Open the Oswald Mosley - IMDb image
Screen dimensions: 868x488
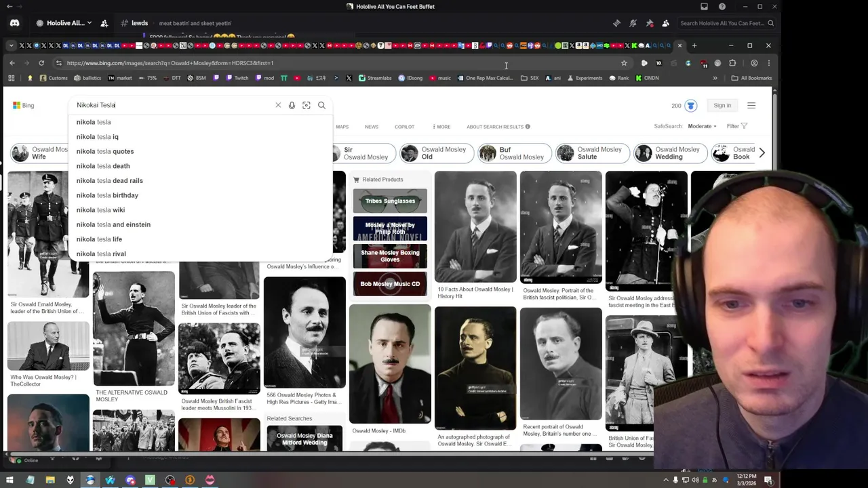tap(390, 364)
